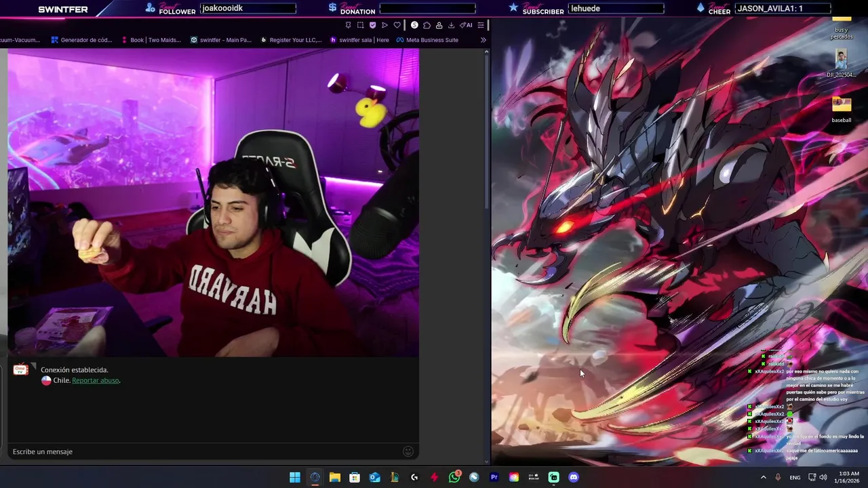The width and height of the screenshot is (868, 488).
Task: Open 'Register Your LLC,...' bookmark
Action: coord(291,40)
